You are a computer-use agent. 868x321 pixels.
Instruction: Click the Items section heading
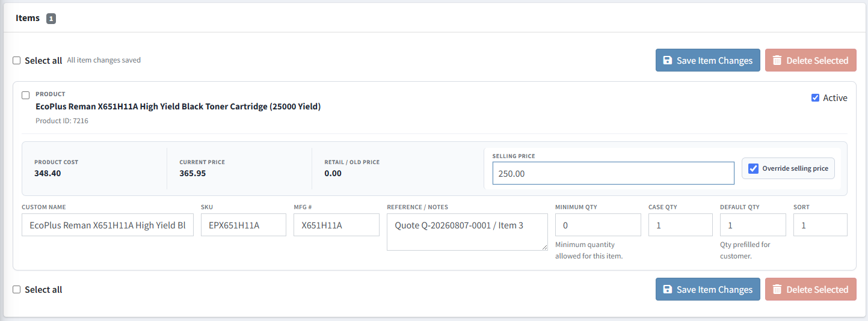[x=28, y=18]
